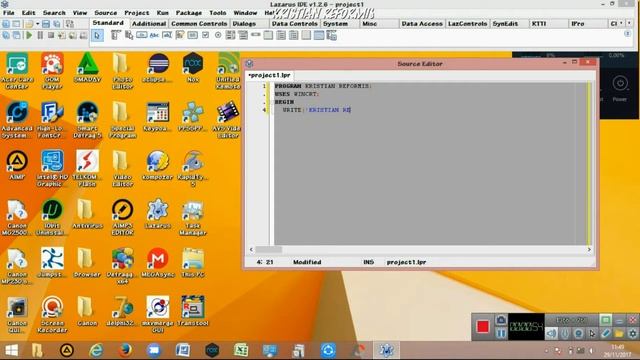Switch to the Data Access palette tab
Screen dimensions: 640x360
pos(422,24)
